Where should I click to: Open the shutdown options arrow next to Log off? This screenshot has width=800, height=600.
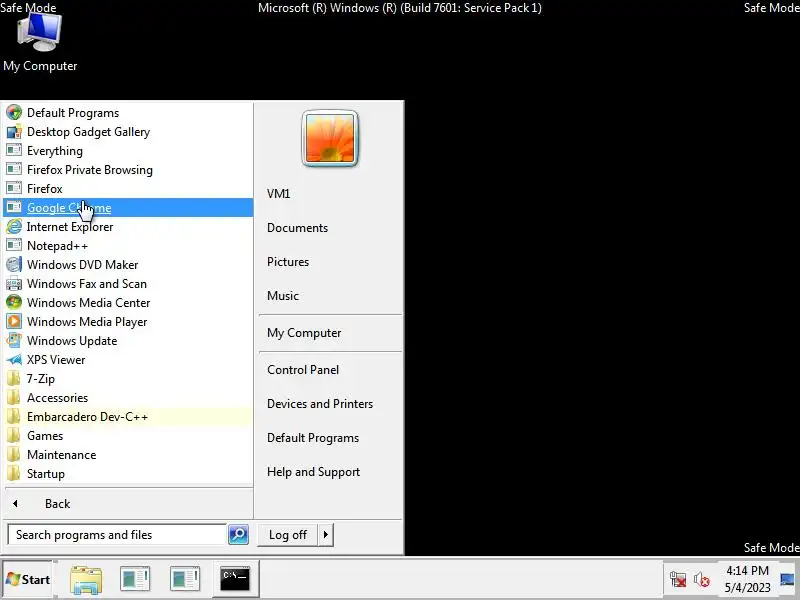(326, 535)
